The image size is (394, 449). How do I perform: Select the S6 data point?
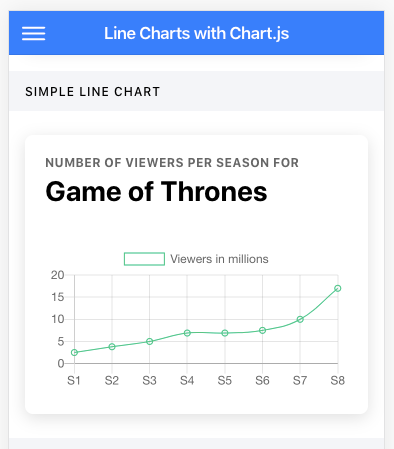(x=263, y=330)
